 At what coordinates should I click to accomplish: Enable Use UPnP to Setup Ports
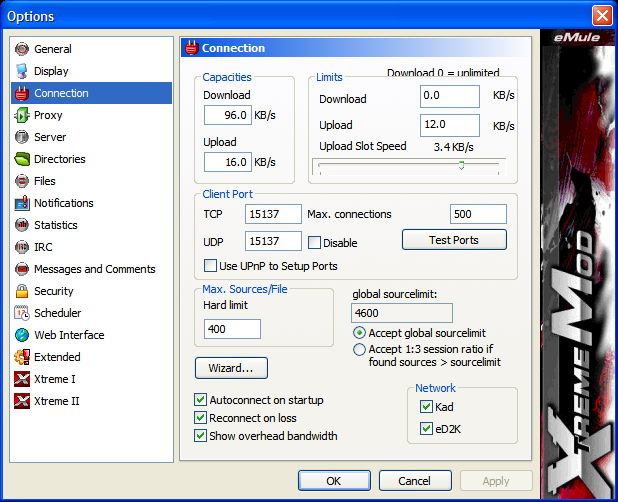[210, 266]
